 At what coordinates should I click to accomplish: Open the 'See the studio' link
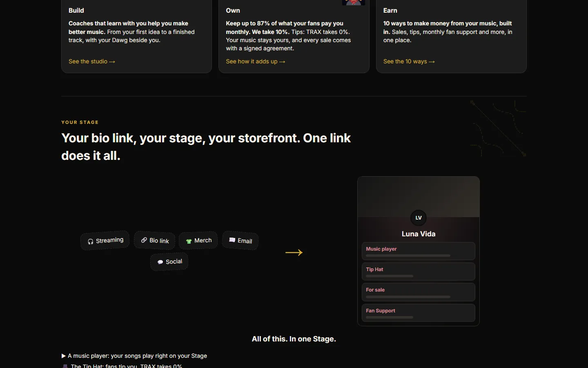pos(92,61)
